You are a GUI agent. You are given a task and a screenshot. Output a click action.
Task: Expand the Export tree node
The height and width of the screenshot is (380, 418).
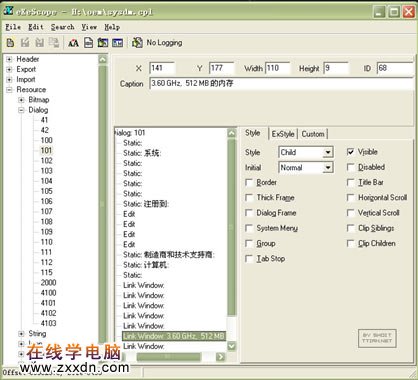(x=9, y=69)
